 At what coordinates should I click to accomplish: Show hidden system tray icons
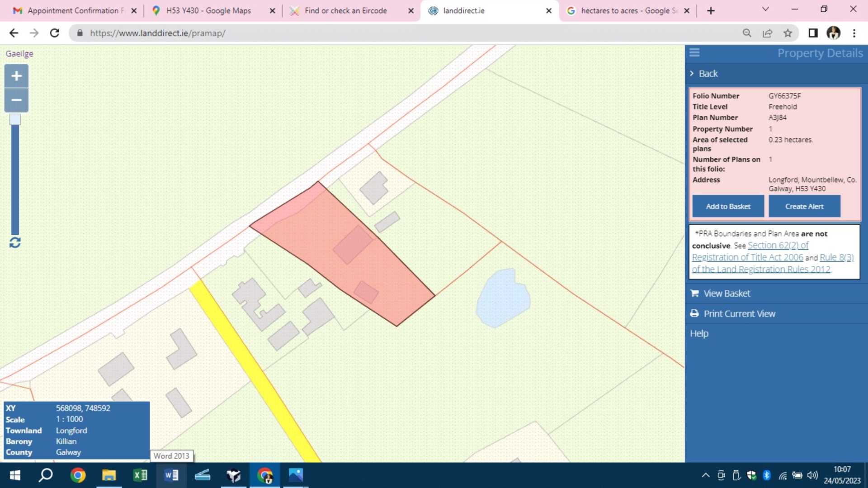pos(705,475)
